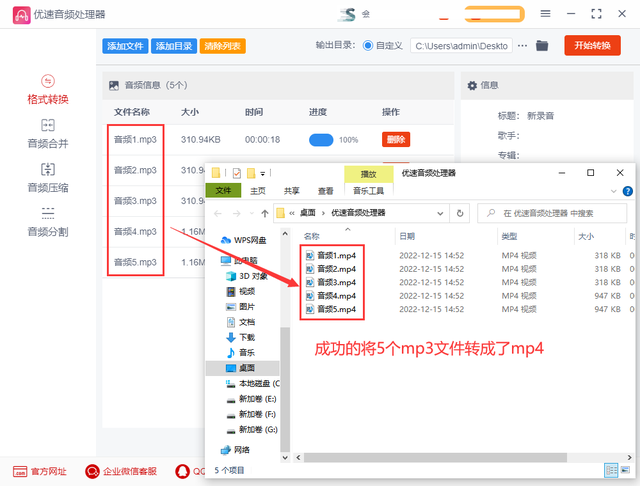Open the 音乐工具 tab in Explorer

click(x=369, y=191)
